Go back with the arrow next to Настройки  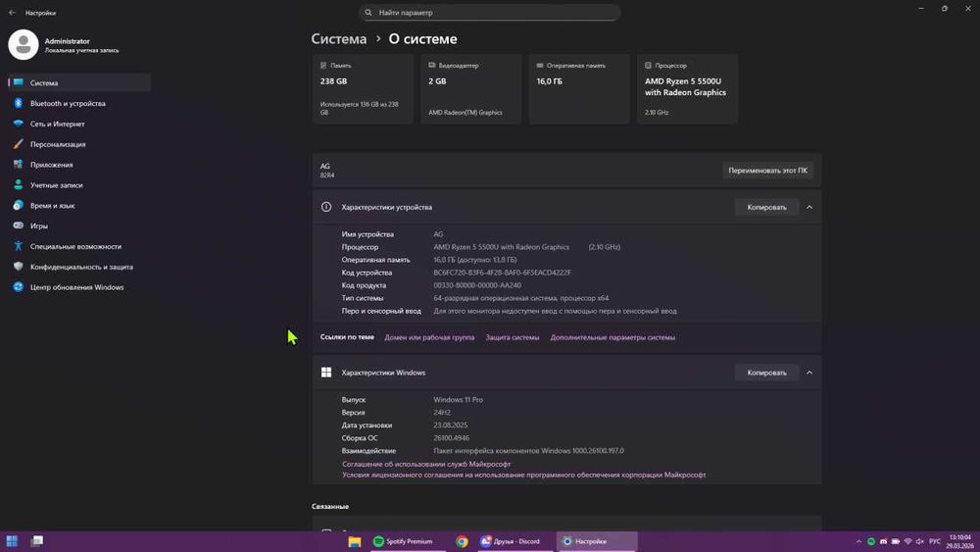[12, 13]
